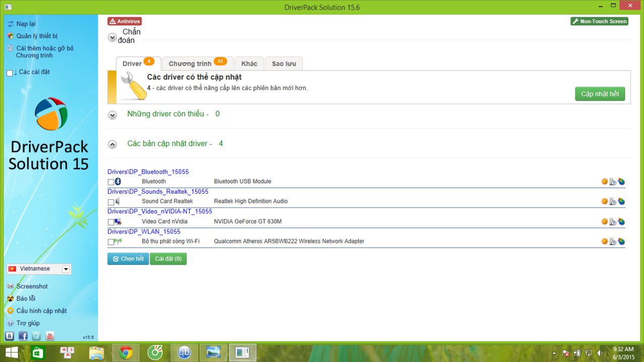Click Báo lỗi in the sidebar
644x362 pixels.
(26, 299)
